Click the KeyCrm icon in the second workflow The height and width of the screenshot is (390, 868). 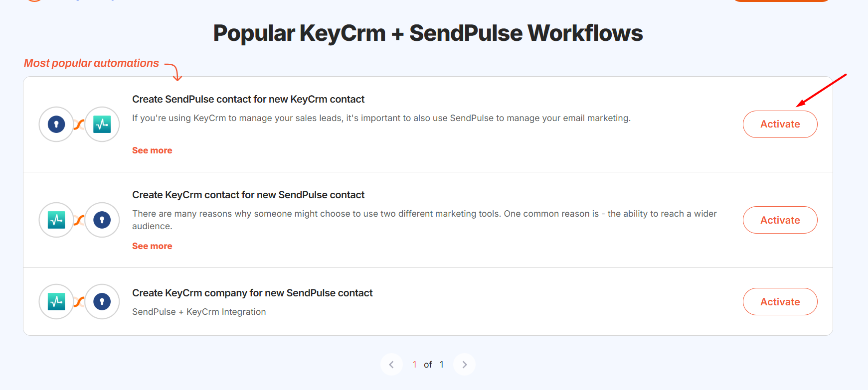point(102,220)
